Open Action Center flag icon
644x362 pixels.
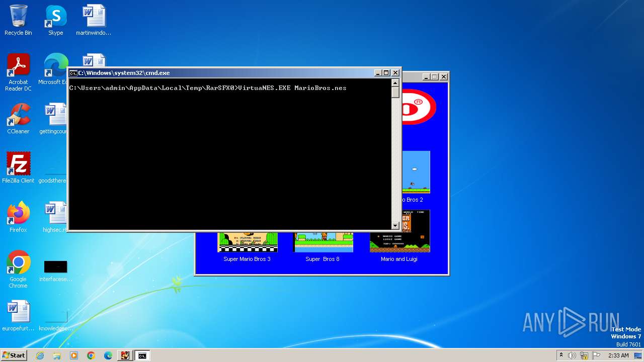tap(596, 355)
